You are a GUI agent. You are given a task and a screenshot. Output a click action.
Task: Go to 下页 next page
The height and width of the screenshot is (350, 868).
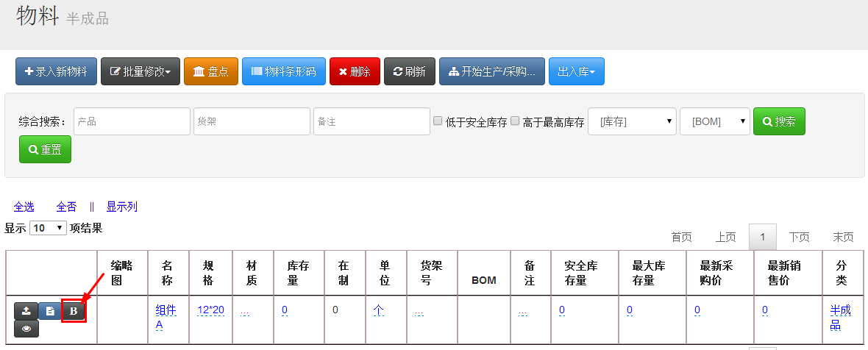(799, 237)
